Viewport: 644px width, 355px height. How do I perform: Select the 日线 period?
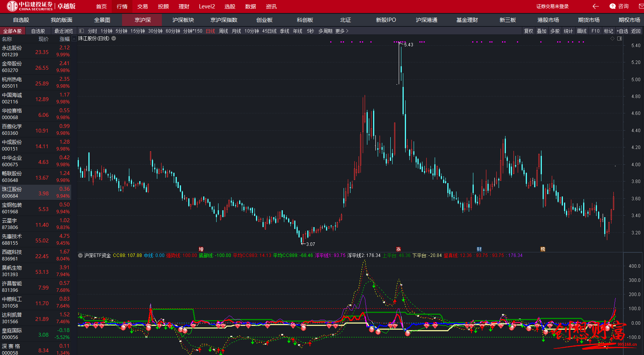tap(210, 31)
